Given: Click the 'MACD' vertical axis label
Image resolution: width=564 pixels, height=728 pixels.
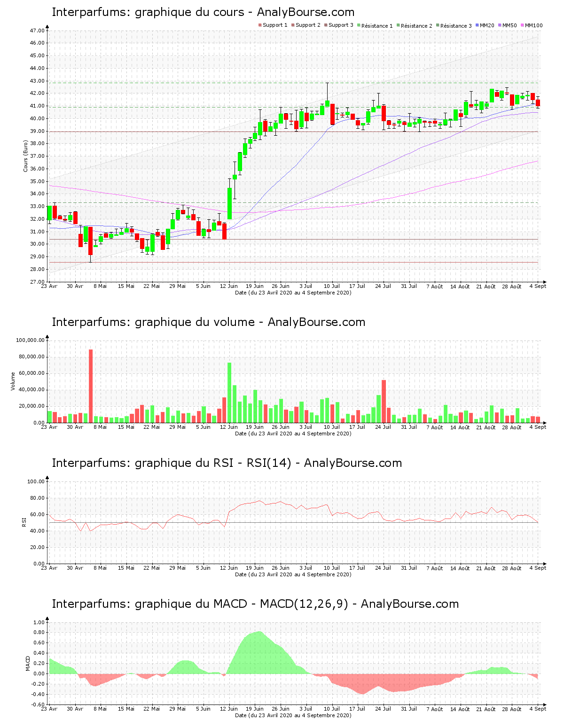Looking at the screenshot, I should click(x=27, y=663).
